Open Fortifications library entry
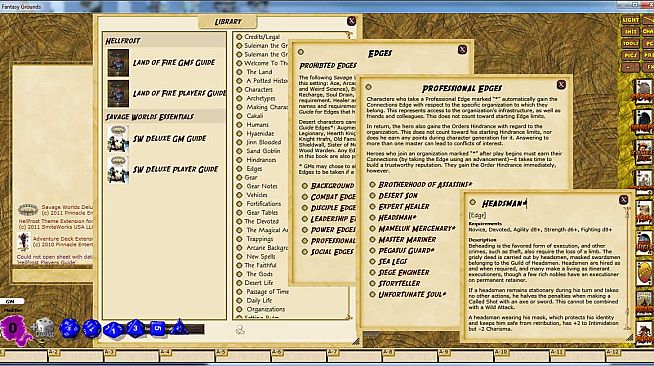This screenshot has height=366, width=654. [x=264, y=203]
